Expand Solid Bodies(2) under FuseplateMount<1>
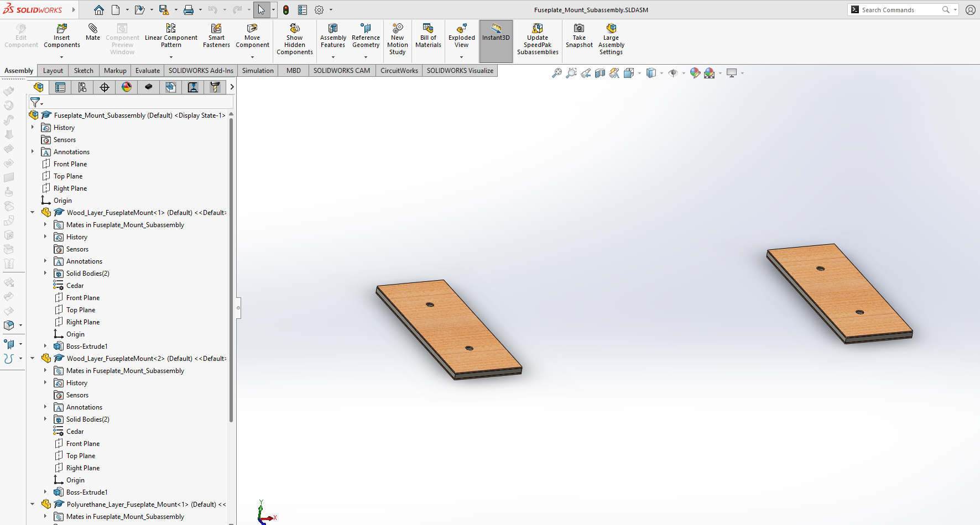Viewport: 980px width, 525px height. 45,273
